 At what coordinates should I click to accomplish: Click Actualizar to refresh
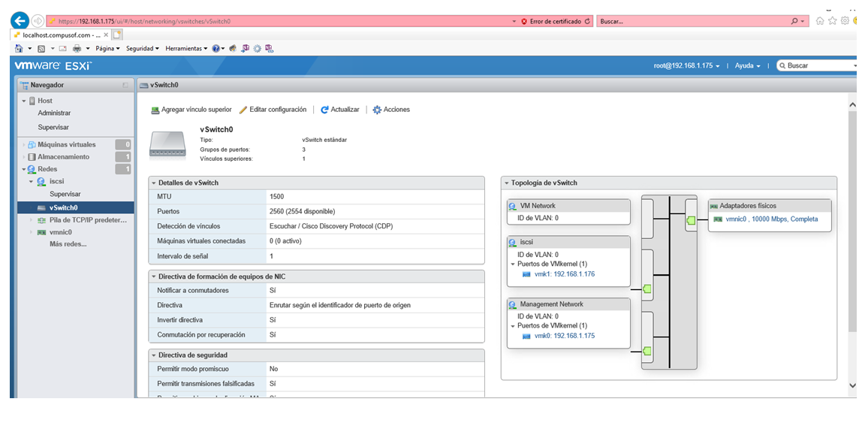340,110
